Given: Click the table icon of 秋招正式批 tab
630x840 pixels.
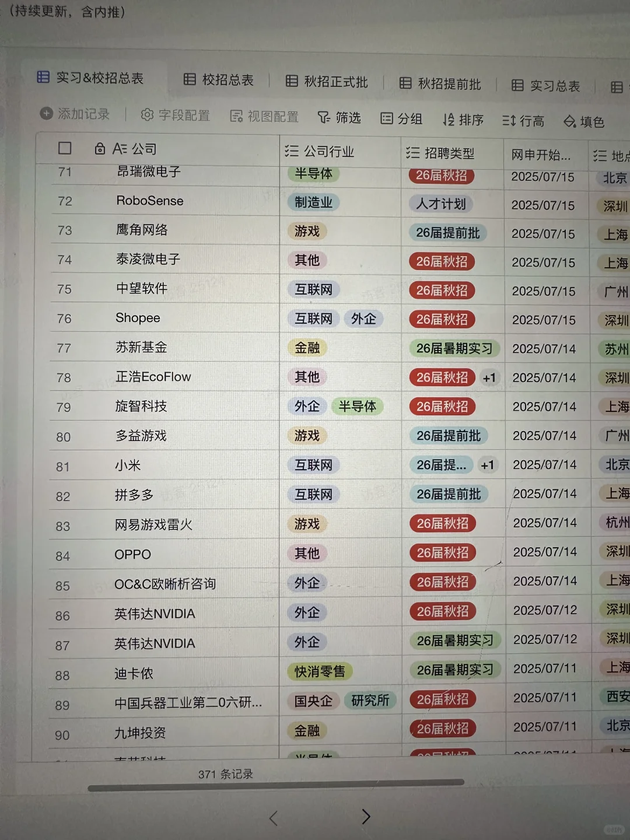Looking at the screenshot, I should (x=292, y=81).
